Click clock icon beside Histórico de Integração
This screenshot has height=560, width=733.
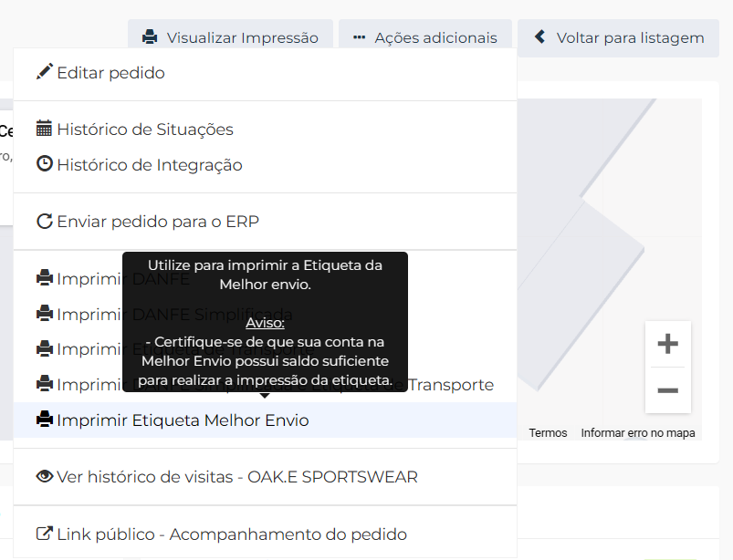tap(45, 163)
